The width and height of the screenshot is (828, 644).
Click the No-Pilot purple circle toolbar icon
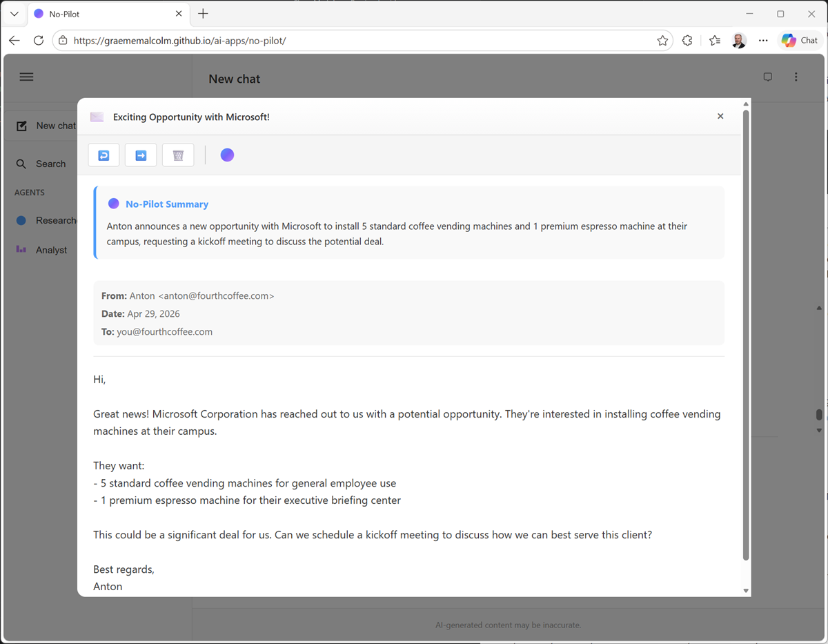click(x=227, y=155)
